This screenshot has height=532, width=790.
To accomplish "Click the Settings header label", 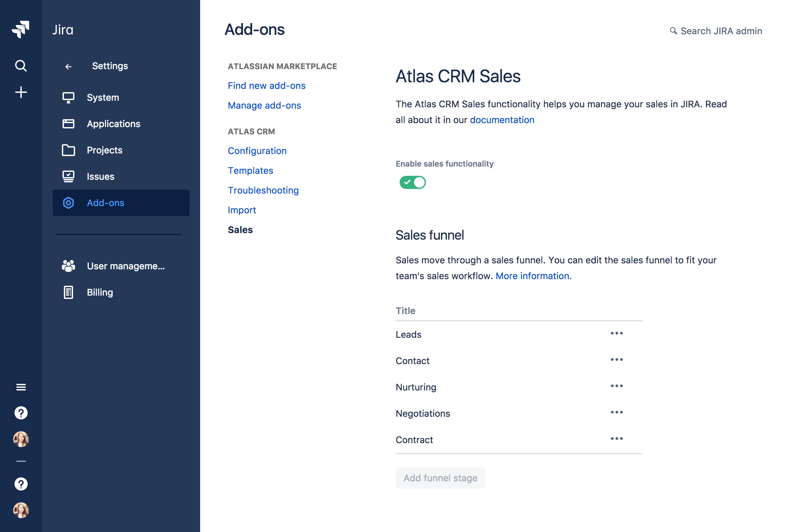I will [x=110, y=66].
